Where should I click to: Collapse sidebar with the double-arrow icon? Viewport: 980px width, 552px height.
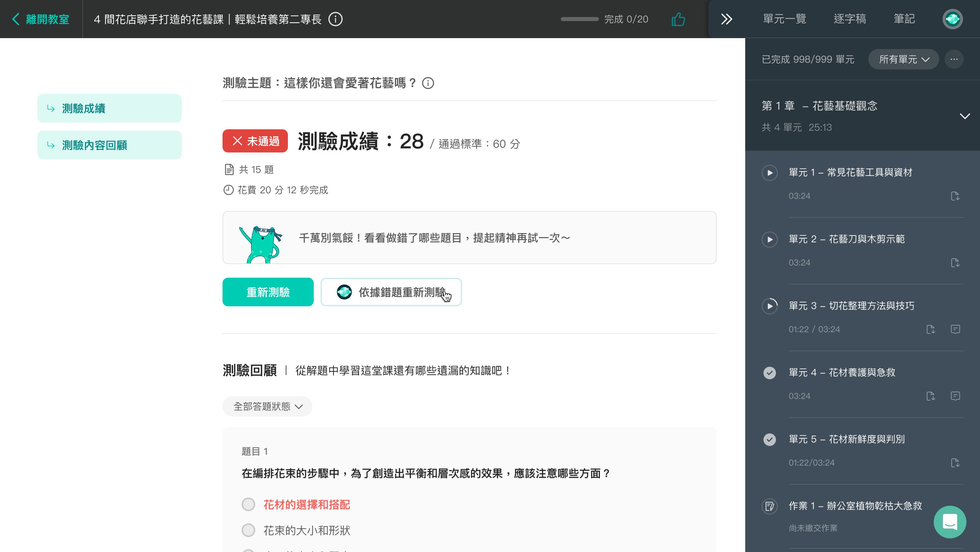(726, 19)
